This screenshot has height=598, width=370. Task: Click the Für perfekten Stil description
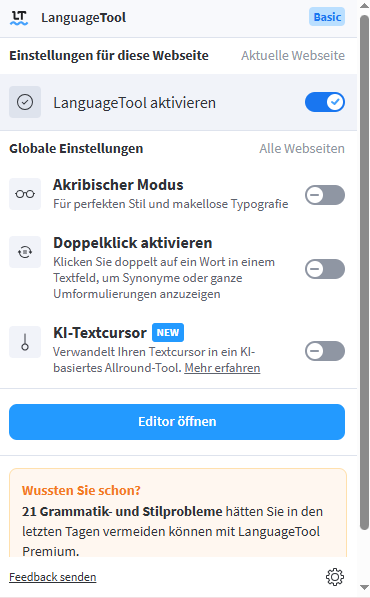171,204
